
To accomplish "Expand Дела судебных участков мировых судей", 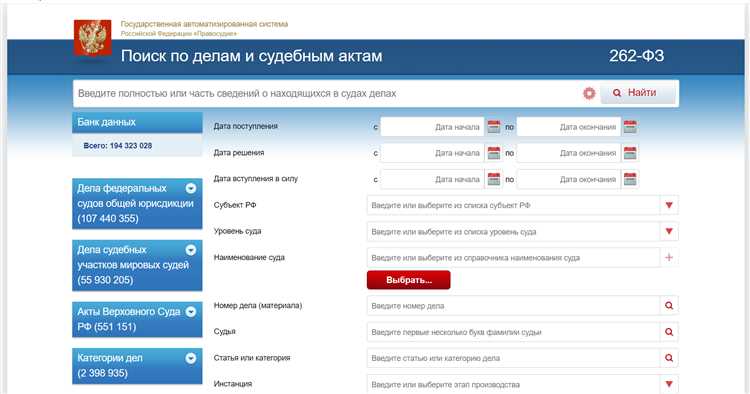I will pos(190,250).
